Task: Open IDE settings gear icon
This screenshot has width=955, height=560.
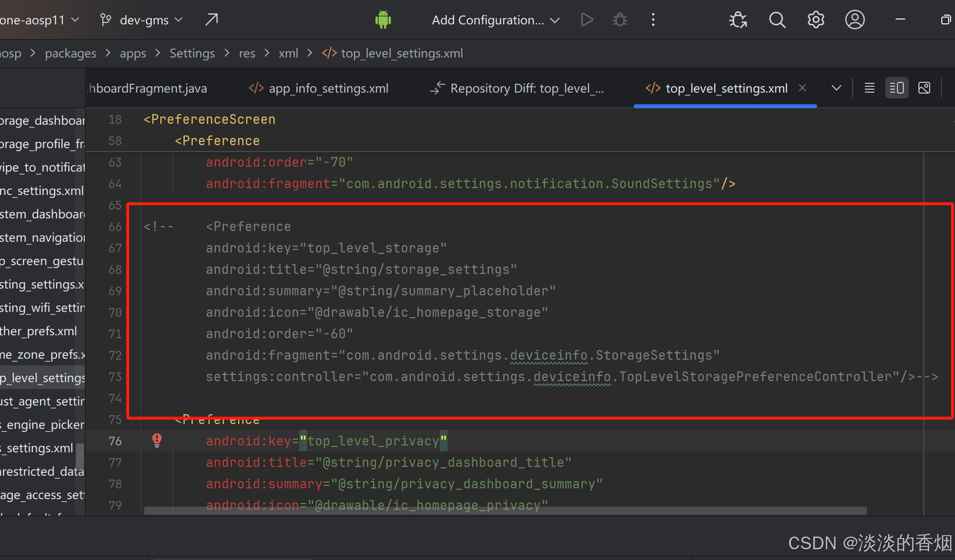Action: click(816, 20)
